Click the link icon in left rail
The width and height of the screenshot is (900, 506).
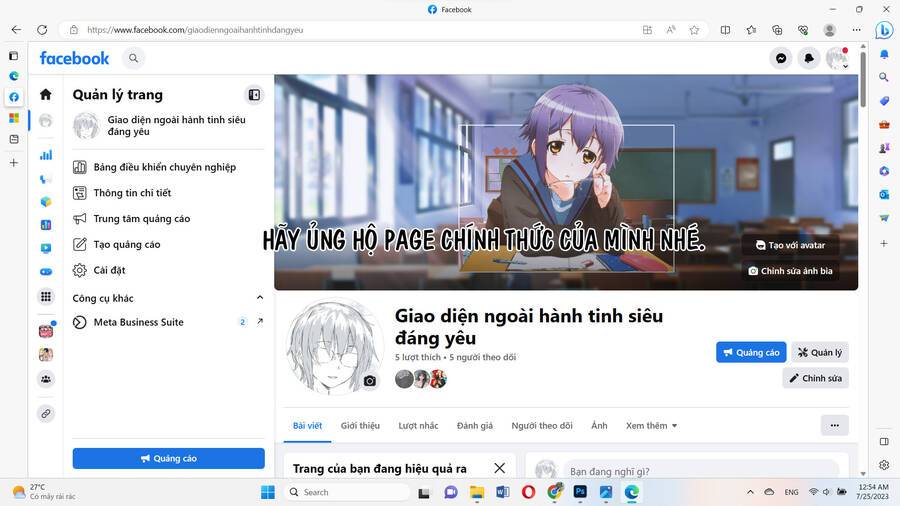point(45,413)
